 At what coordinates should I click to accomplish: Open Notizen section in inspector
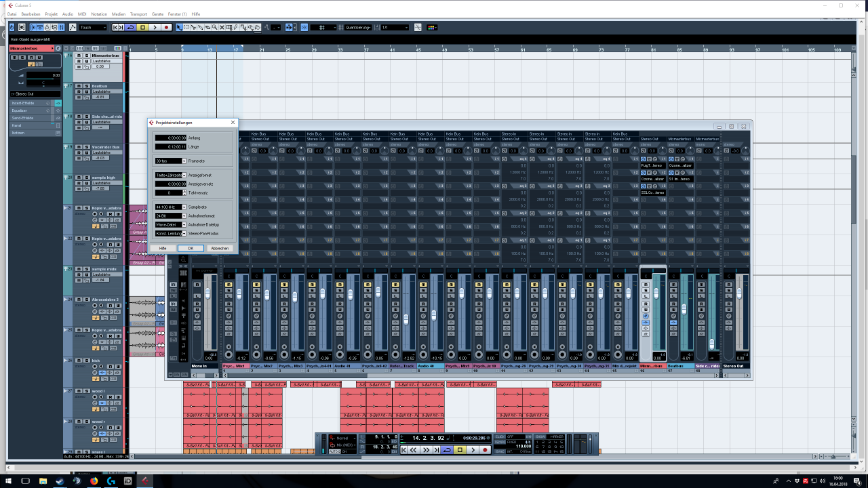tap(35, 133)
